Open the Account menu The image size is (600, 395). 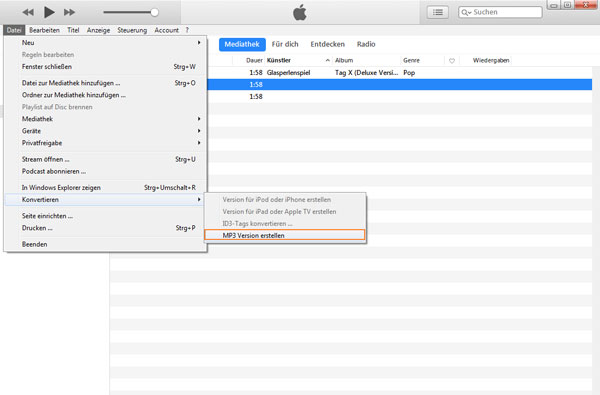(166, 30)
